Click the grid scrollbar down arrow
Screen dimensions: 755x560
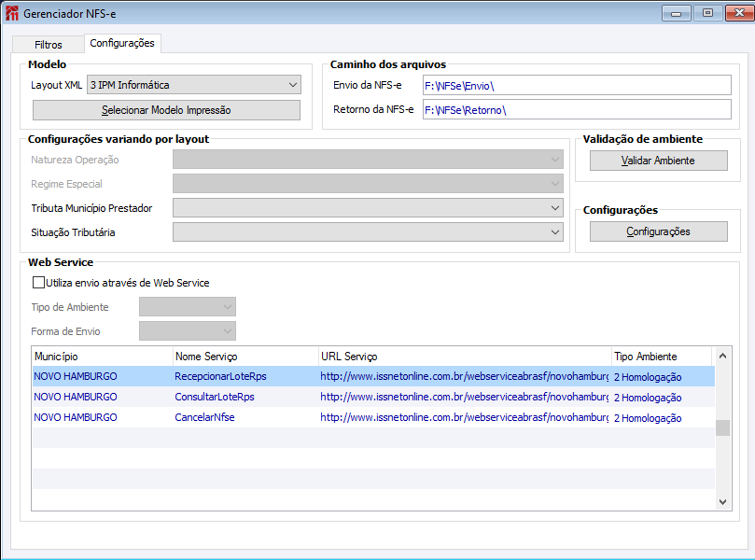[x=723, y=501]
